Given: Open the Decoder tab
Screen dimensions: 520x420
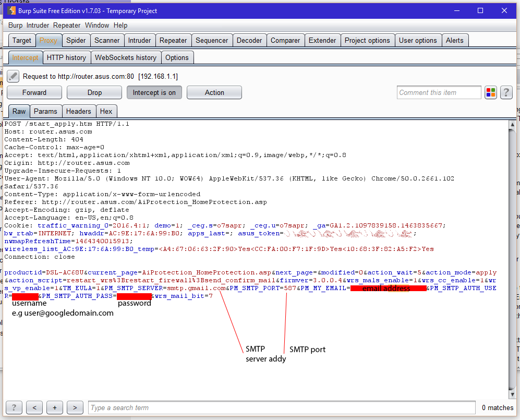Looking at the screenshot, I should pos(249,41).
